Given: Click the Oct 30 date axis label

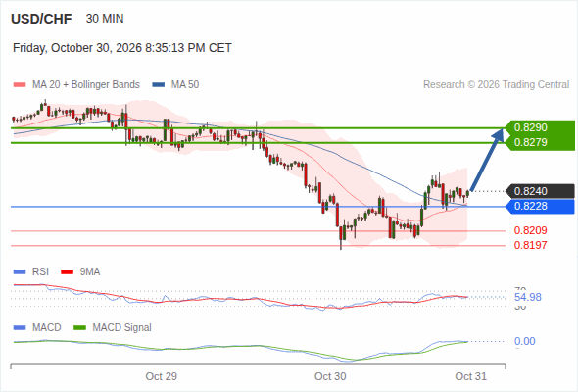Looking at the screenshot, I should [330, 376].
